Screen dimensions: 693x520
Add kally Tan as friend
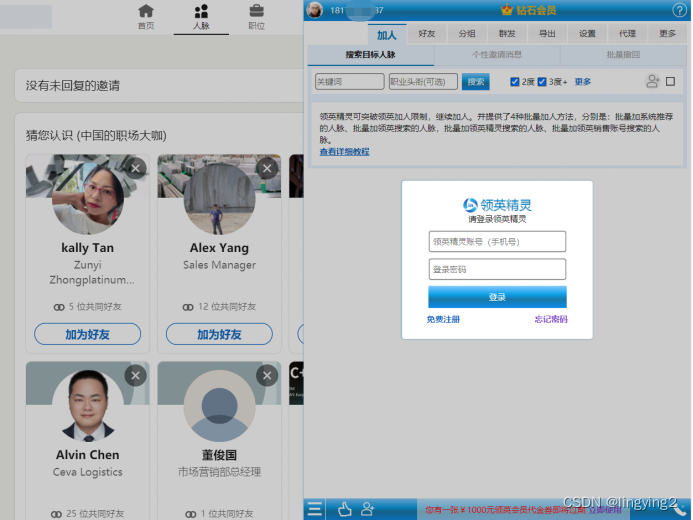(88, 334)
